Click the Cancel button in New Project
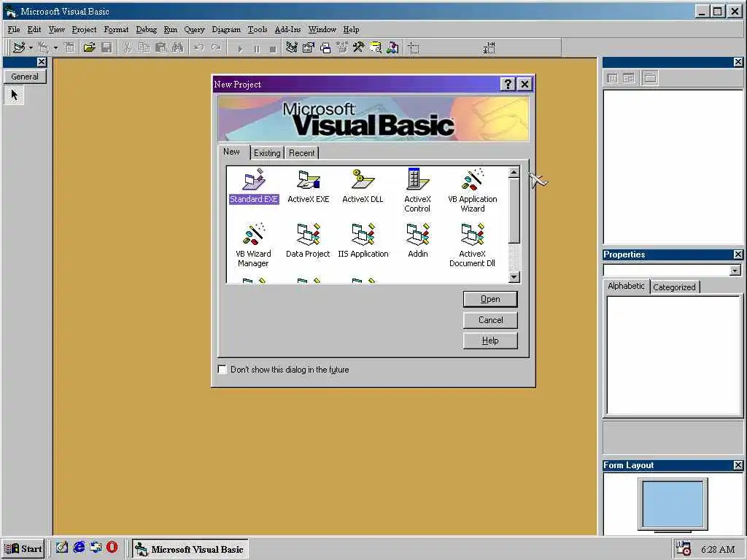This screenshot has width=747, height=560. [490, 320]
